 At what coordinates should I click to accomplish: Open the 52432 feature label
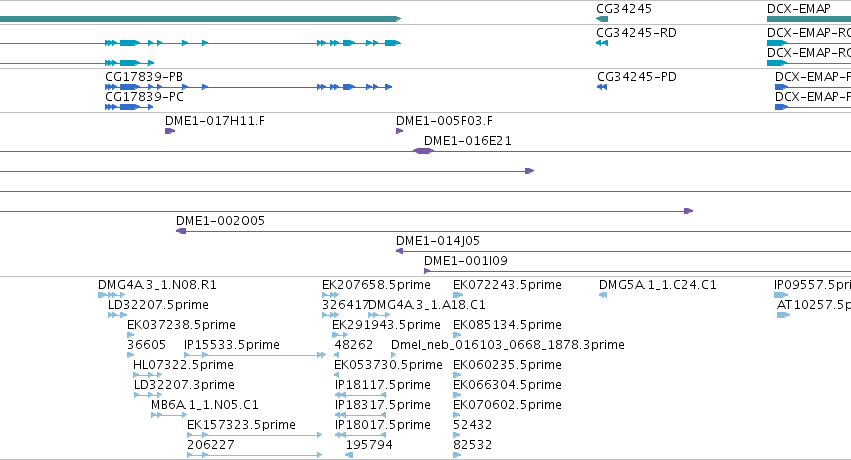[x=473, y=425]
